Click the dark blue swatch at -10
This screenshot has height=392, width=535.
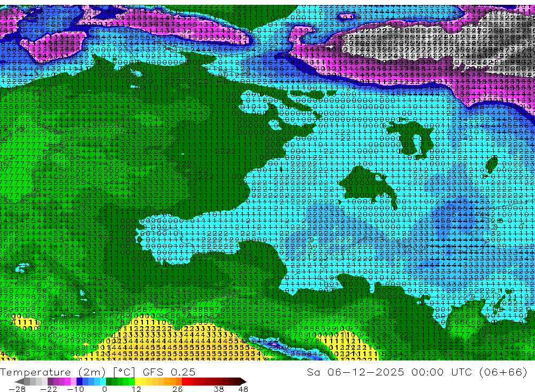tap(79, 381)
